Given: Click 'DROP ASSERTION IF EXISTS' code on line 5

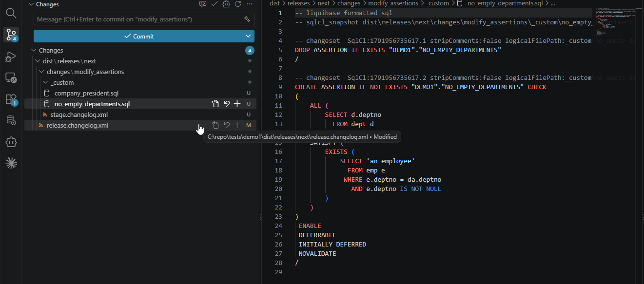Looking at the screenshot, I should tap(340, 50).
